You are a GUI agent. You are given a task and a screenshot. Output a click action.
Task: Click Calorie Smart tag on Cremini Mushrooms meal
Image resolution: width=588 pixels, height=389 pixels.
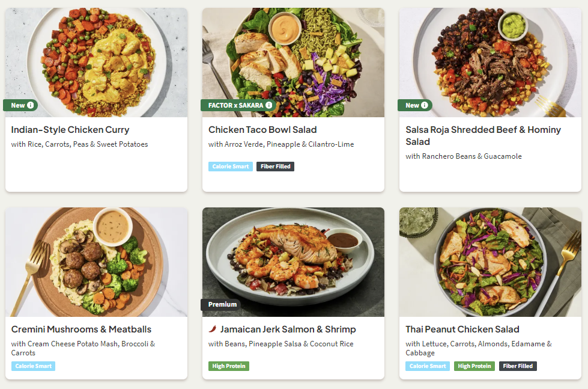pos(33,366)
